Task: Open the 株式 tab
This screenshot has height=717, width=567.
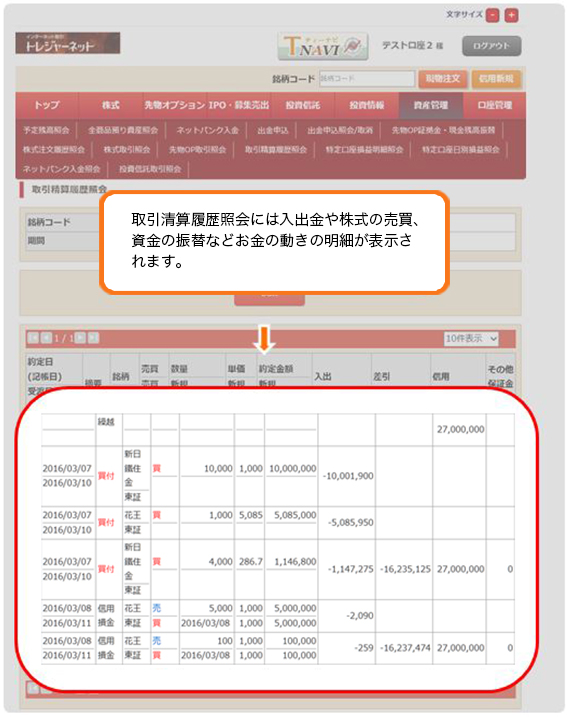Action: pyautogui.click(x=111, y=105)
